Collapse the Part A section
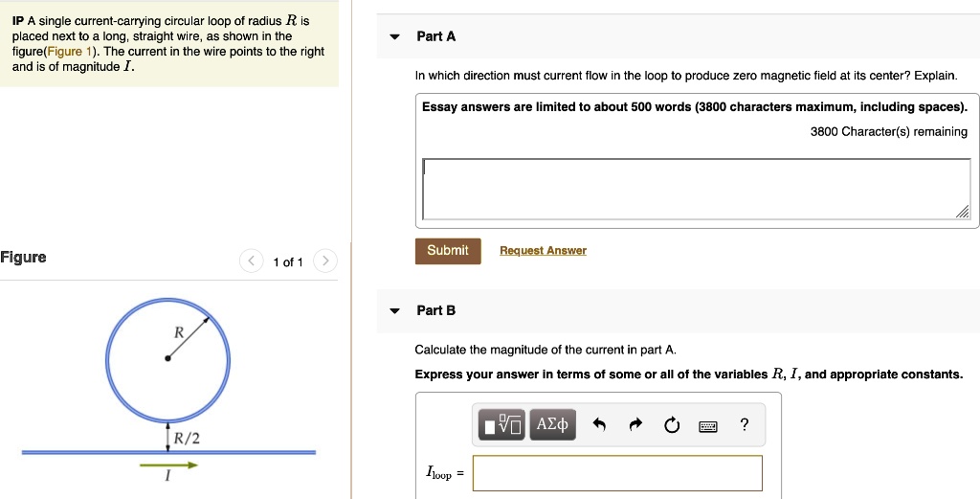Viewport: 980px width, 499px height. click(394, 37)
